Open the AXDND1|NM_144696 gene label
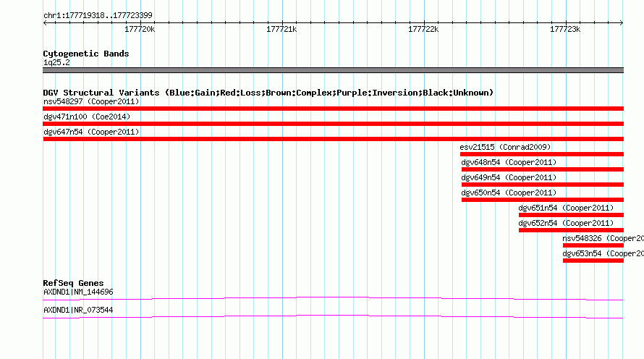Image resolution: width=644 pixels, height=359 pixels. click(x=78, y=292)
